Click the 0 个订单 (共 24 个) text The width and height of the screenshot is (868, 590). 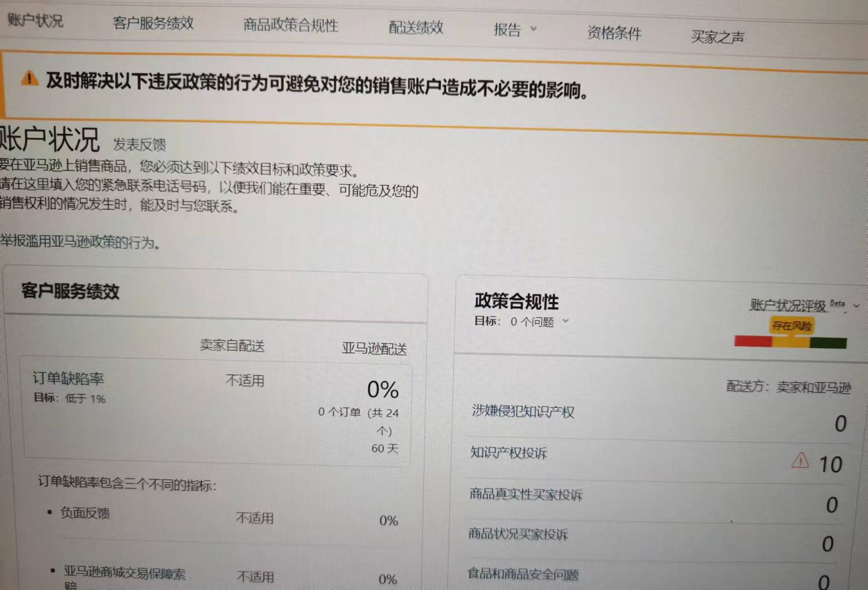point(358,421)
